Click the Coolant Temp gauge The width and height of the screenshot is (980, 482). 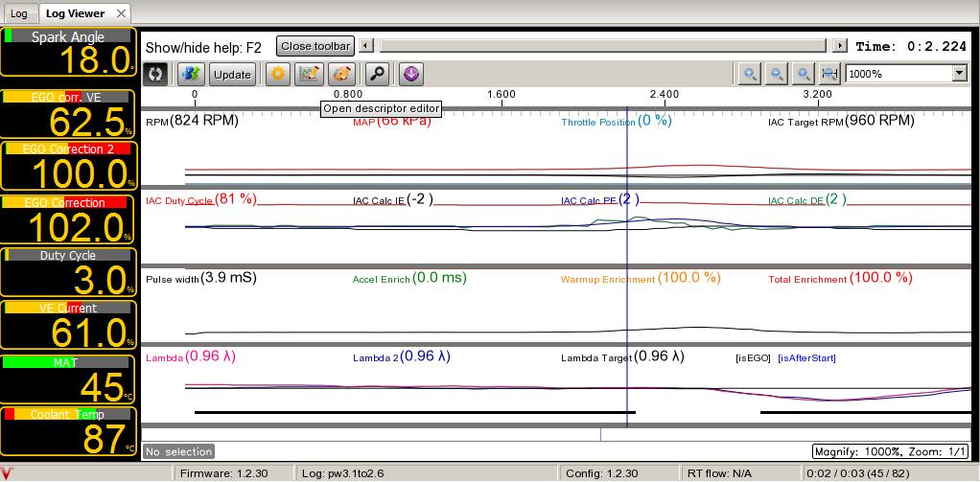click(x=68, y=431)
